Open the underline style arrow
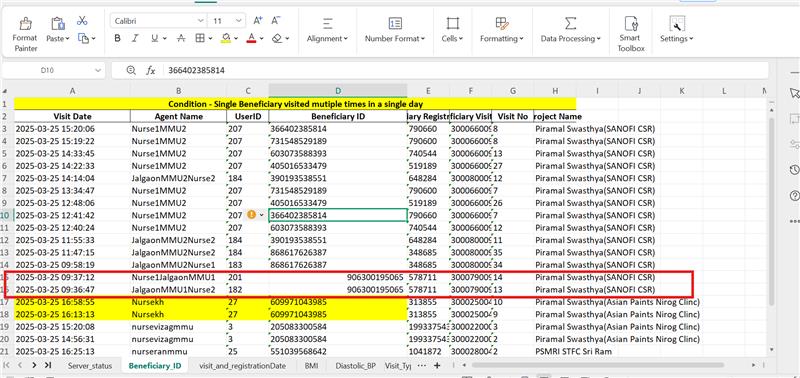The image size is (800, 378). coord(165,39)
